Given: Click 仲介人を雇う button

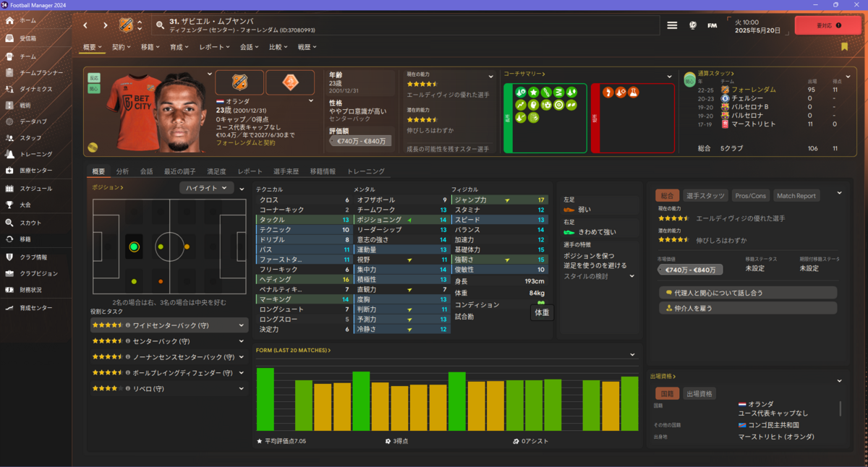Looking at the screenshot, I should pyautogui.click(x=748, y=308).
